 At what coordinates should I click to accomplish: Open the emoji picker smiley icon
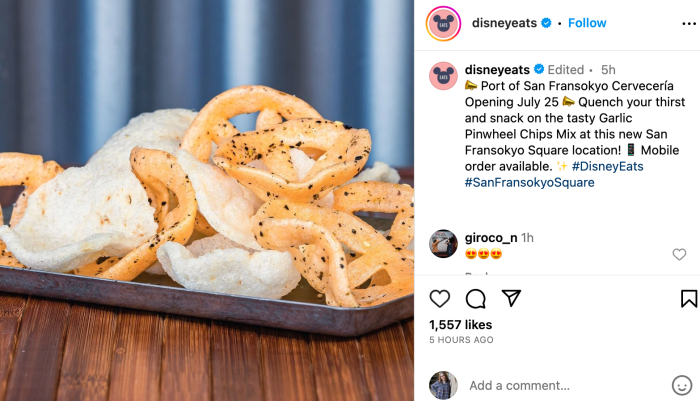point(682,385)
